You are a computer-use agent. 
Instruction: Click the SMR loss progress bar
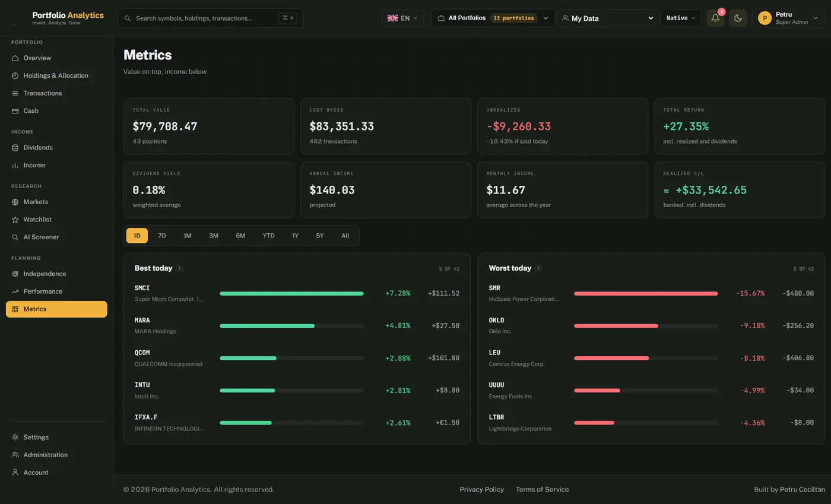(646, 293)
